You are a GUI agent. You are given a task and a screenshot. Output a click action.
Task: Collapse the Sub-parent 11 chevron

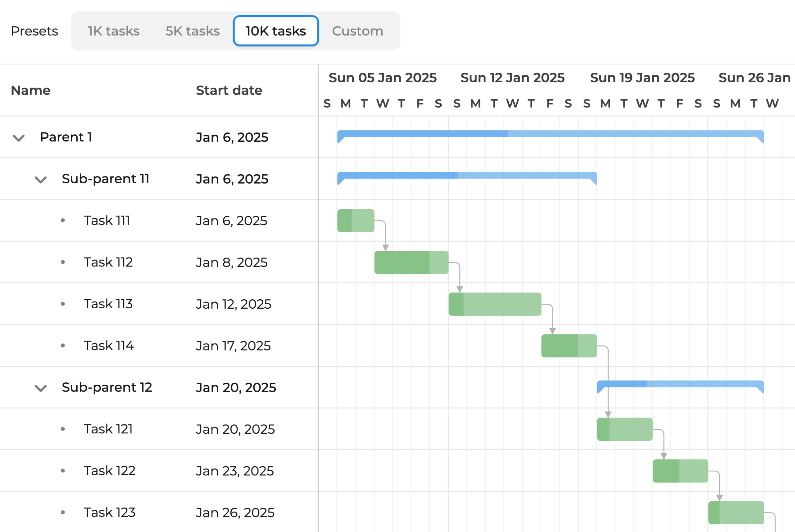pos(41,180)
